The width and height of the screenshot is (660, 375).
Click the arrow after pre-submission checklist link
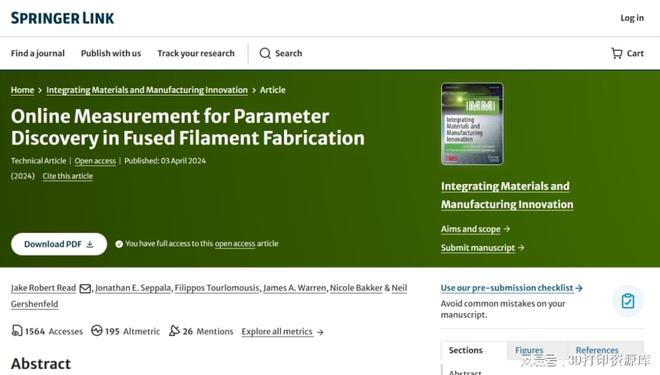click(579, 288)
